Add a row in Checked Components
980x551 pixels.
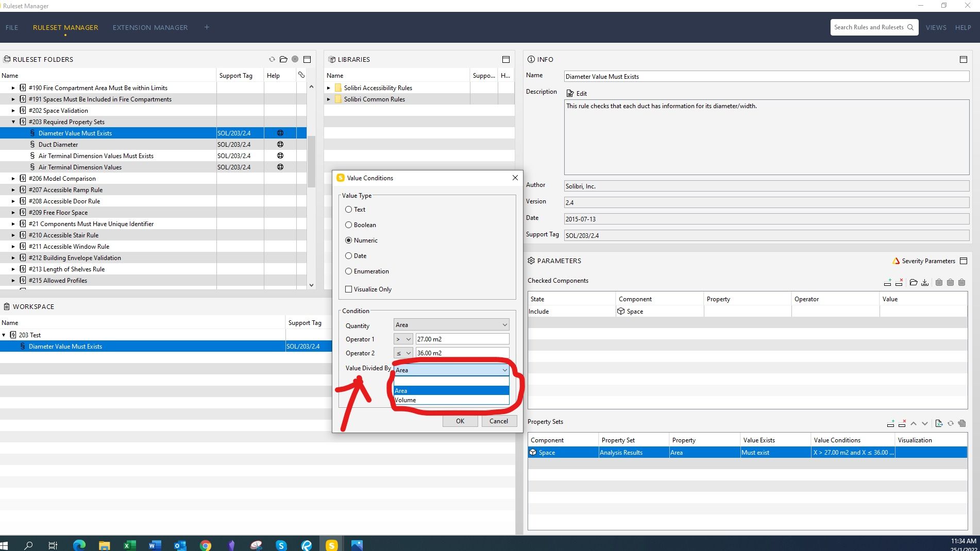click(x=887, y=282)
